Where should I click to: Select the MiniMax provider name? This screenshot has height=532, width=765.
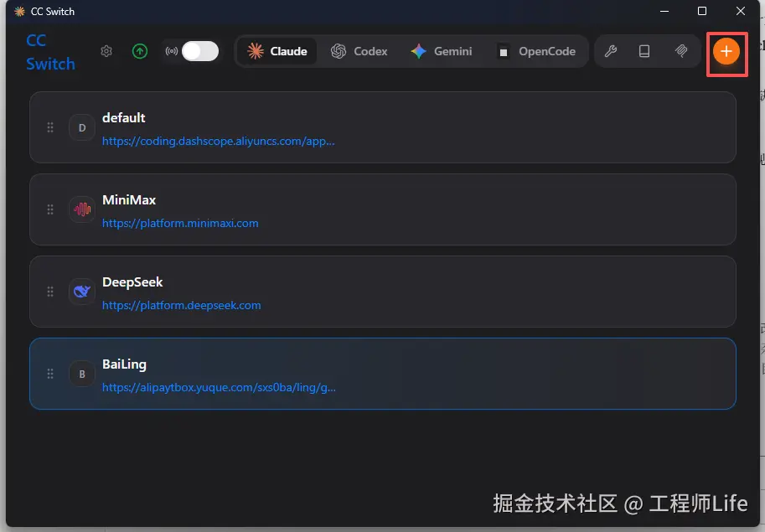[129, 200]
